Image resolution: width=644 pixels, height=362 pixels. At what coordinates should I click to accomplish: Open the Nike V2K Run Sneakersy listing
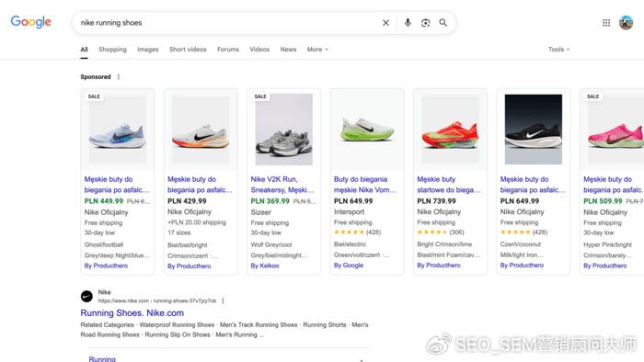[282, 185]
